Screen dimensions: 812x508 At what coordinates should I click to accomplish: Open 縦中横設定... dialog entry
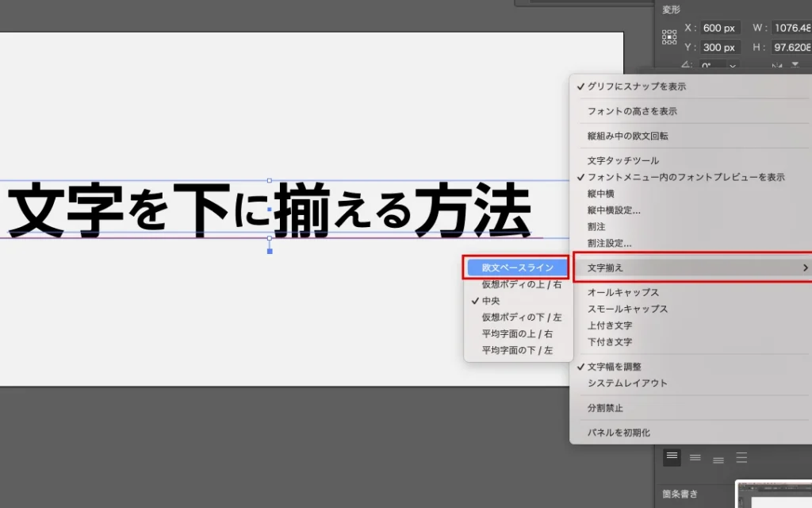pos(614,210)
